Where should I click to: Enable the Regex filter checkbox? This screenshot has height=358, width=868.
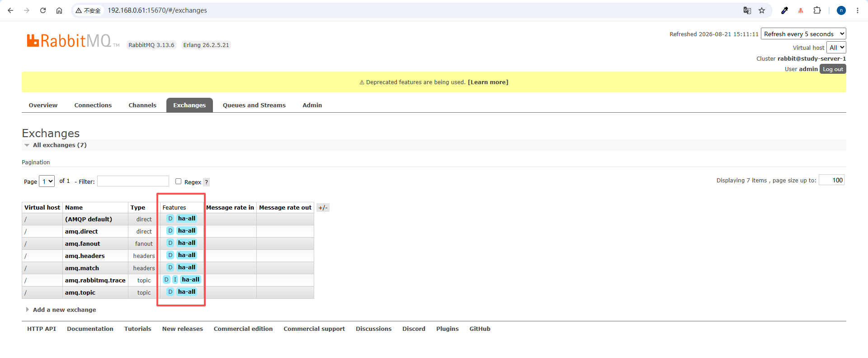[179, 181]
